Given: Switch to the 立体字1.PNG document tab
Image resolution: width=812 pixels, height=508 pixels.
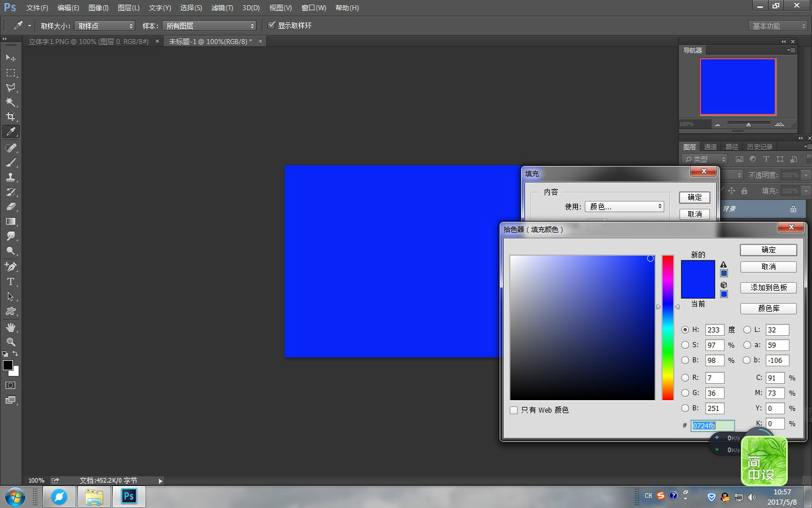Looking at the screenshot, I should click(89, 41).
